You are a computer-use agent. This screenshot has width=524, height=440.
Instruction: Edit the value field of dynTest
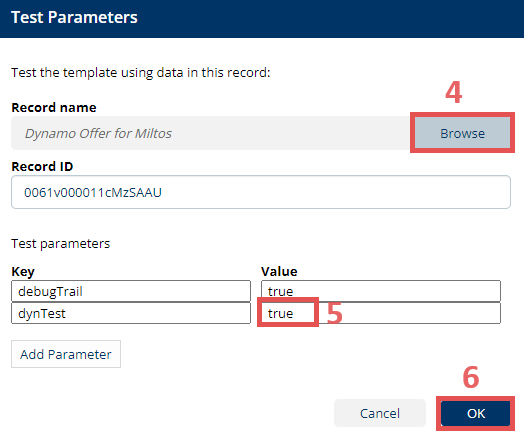[x=381, y=313]
